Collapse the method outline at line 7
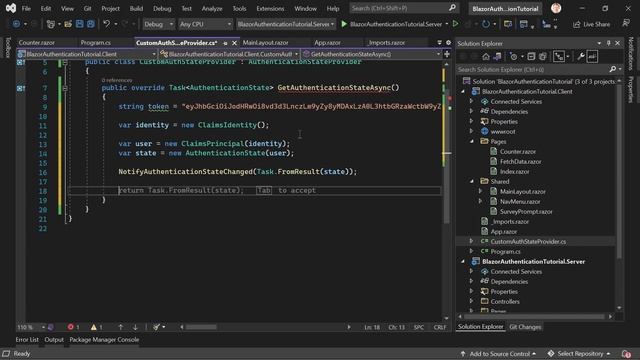Image resolution: width=640 pixels, height=360 pixels. click(65, 88)
